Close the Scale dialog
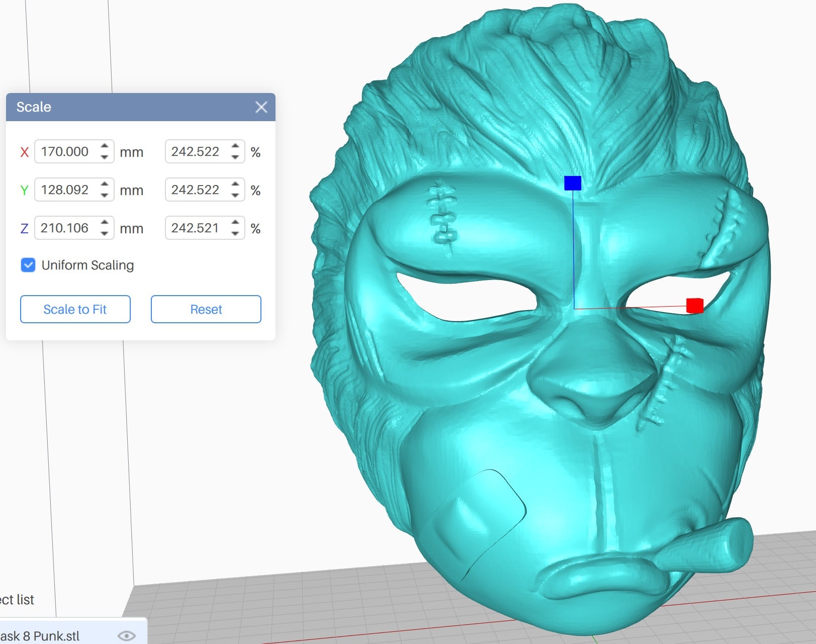Screen dimensions: 816x644 click(262, 107)
